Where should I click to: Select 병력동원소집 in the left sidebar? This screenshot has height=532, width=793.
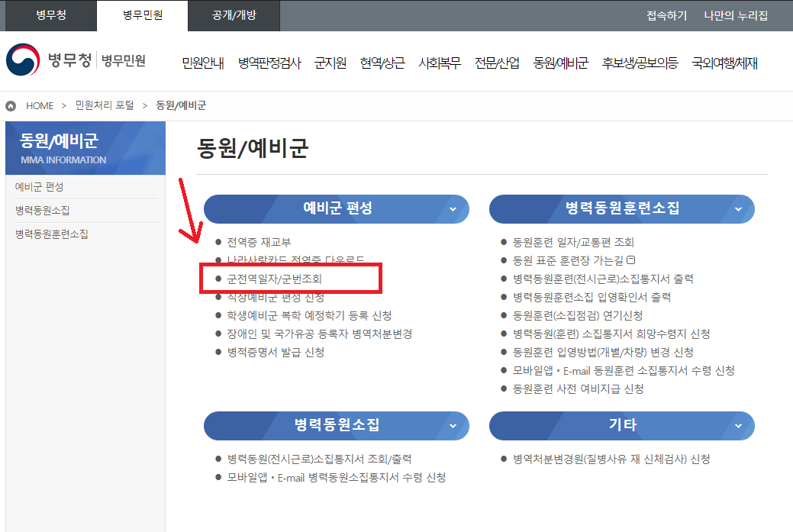click(47, 211)
